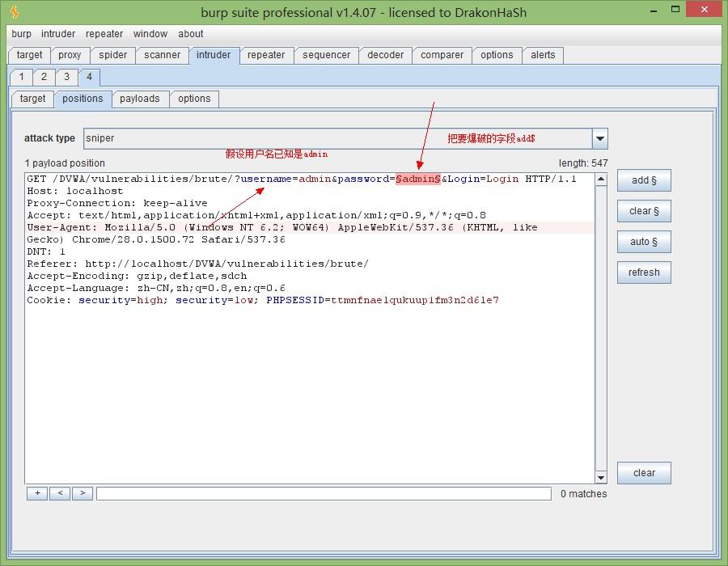Viewport: 728px width, 566px height.
Task: Open the about menu
Action: [x=190, y=34]
